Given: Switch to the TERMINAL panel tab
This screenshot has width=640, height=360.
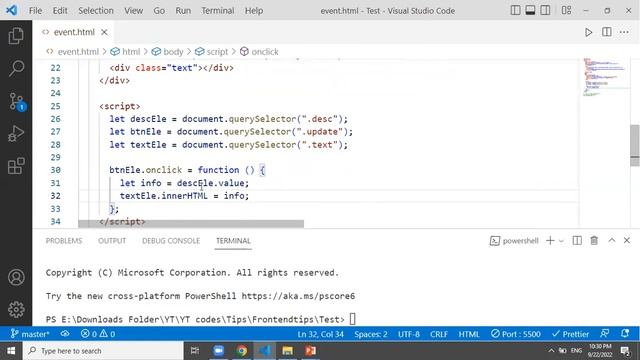Looking at the screenshot, I should coord(233,241).
